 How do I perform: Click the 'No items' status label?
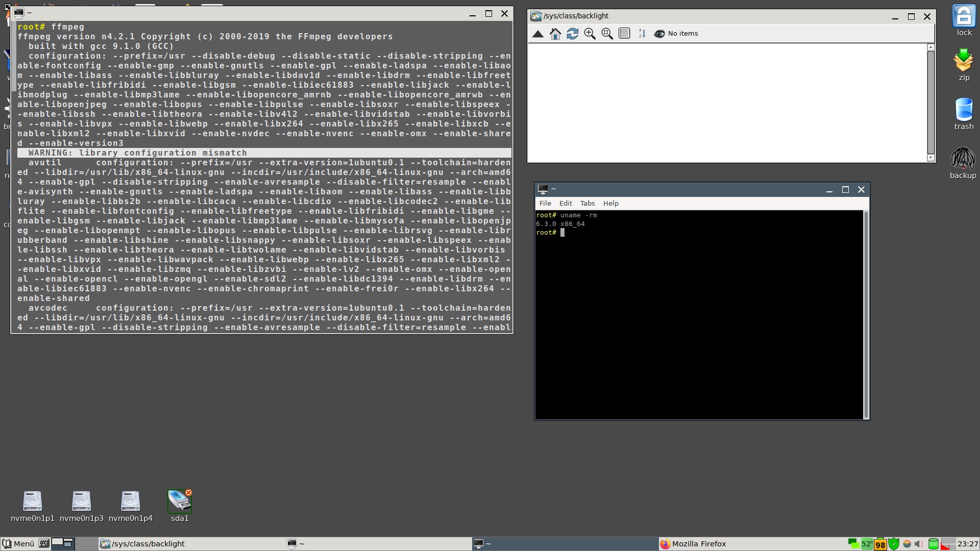(x=683, y=34)
